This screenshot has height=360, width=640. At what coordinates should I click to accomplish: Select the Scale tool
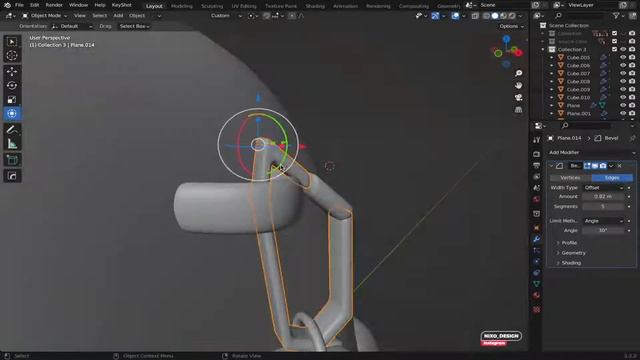(x=12, y=100)
